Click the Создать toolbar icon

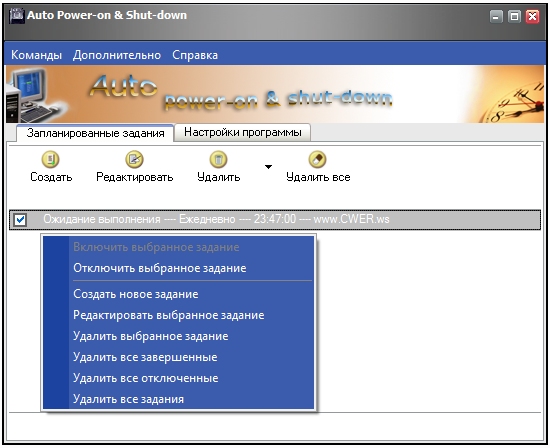point(51,159)
